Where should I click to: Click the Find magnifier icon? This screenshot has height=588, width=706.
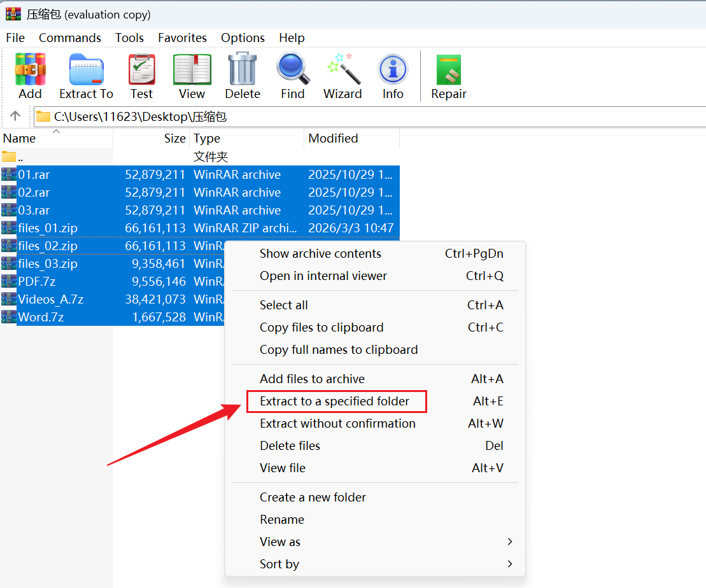tap(292, 70)
